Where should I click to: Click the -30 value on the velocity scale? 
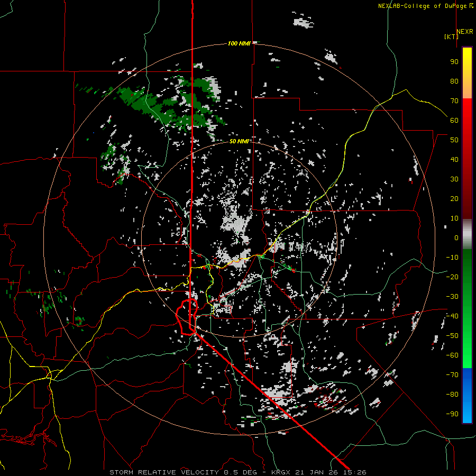click(x=452, y=297)
